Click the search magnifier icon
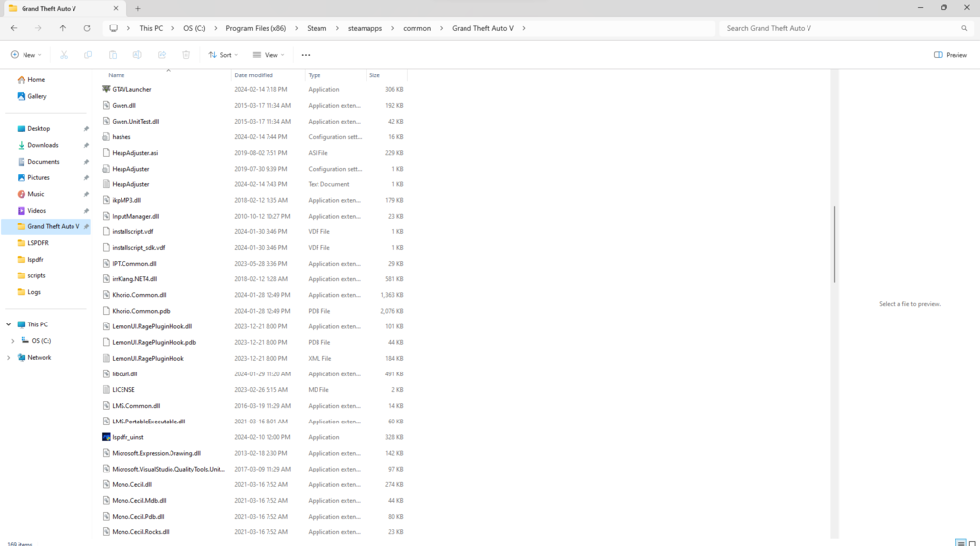The height and width of the screenshot is (546, 980). click(964, 28)
